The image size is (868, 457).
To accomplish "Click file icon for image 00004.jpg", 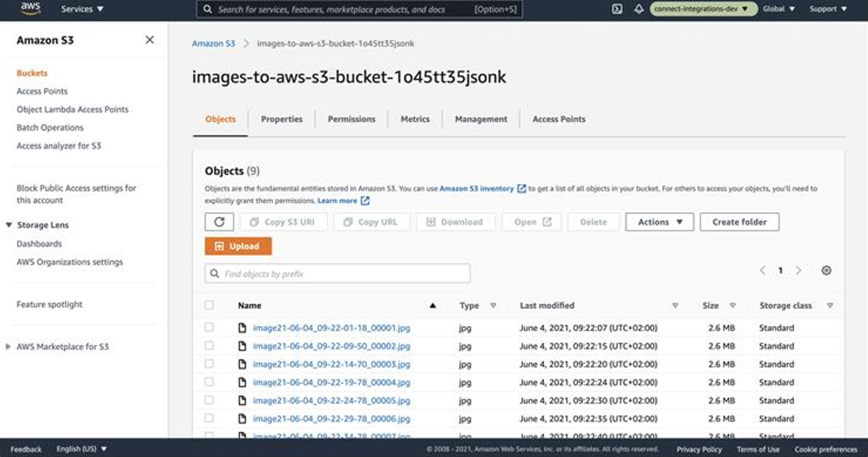I will 242,383.
